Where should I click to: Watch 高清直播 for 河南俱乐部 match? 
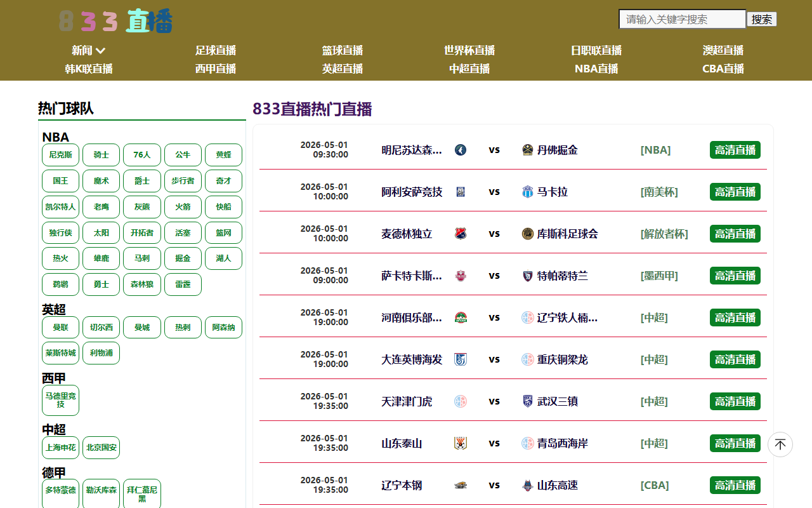pos(735,317)
